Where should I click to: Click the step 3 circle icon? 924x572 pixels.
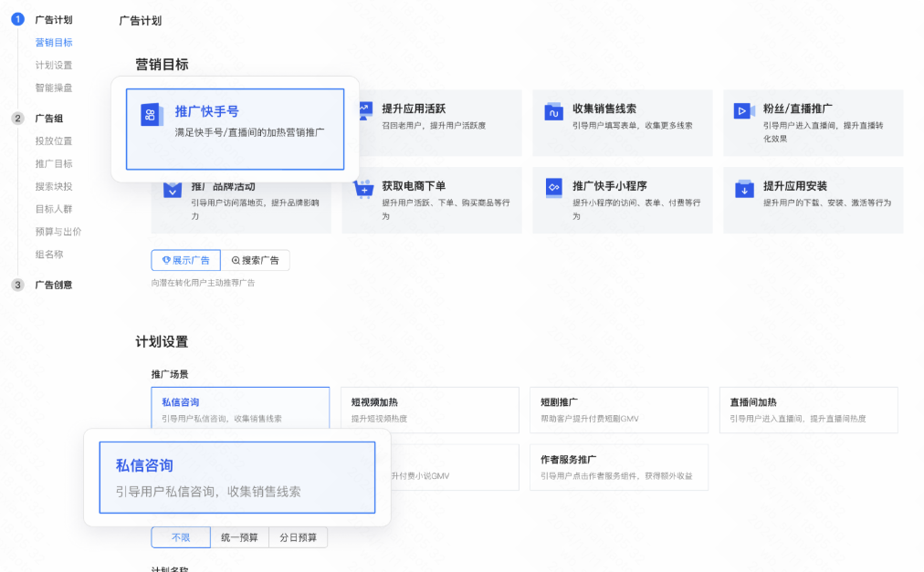pos(17,285)
